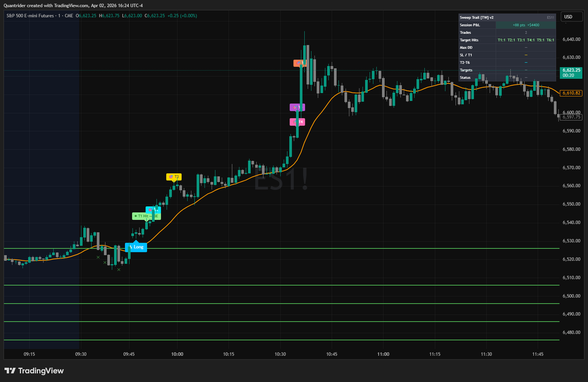The width and height of the screenshot is (588, 382).
Task: Click the Targets row label
Action: (x=466, y=70)
